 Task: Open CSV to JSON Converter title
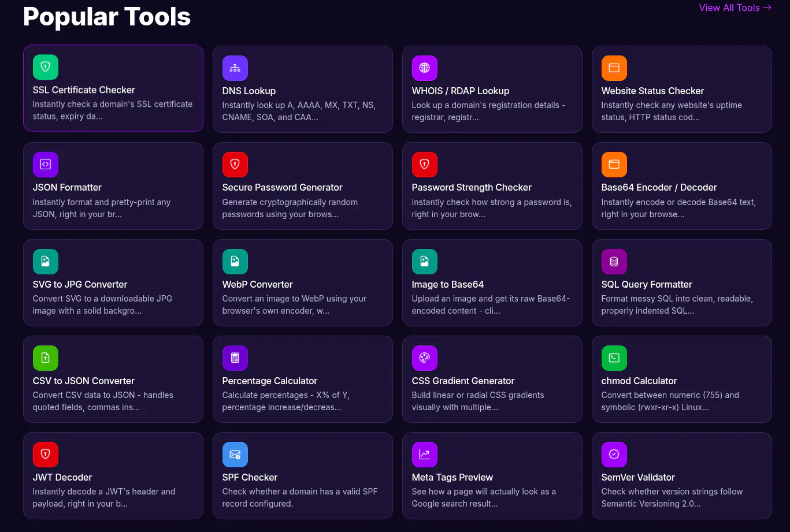tap(84, 381)
